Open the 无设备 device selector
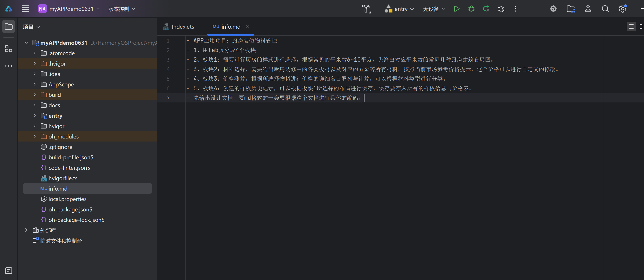 (434, 9)
